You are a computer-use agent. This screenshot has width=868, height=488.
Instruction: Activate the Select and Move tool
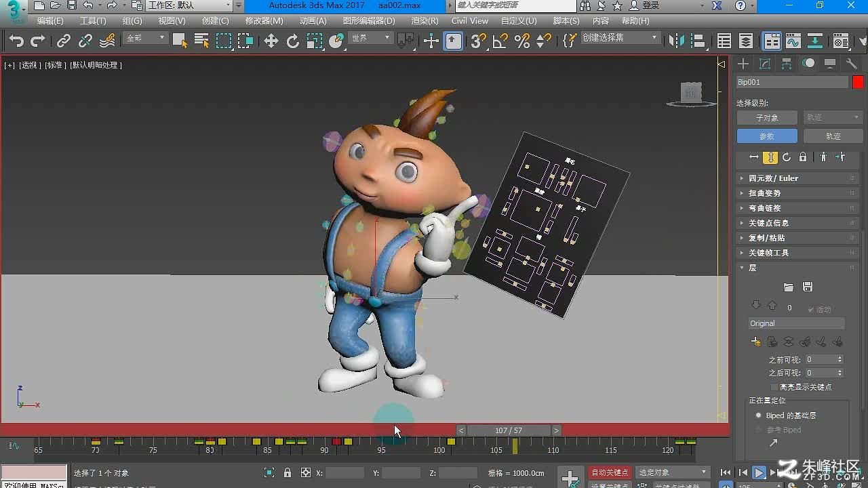click(271, 41)
